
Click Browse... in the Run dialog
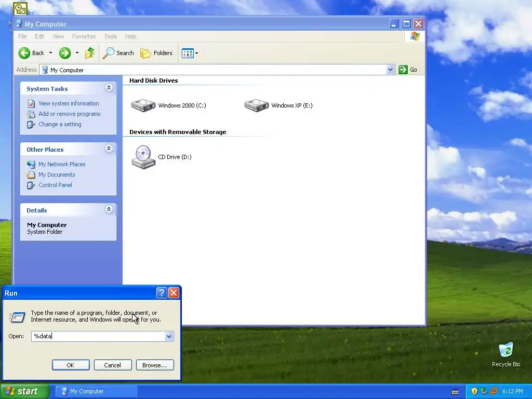[155, 365]
